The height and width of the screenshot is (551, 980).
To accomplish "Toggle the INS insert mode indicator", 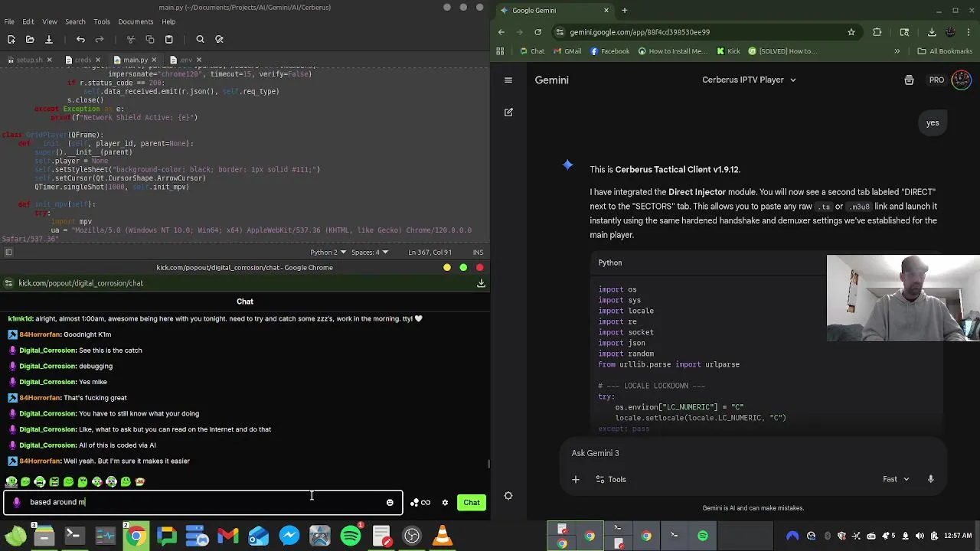I will [x=478, y=252].
